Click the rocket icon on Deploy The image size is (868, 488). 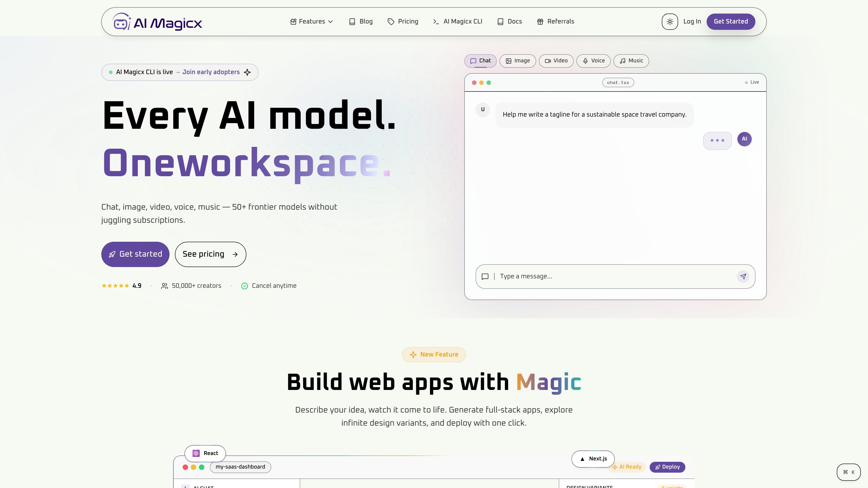pos(657,467)
